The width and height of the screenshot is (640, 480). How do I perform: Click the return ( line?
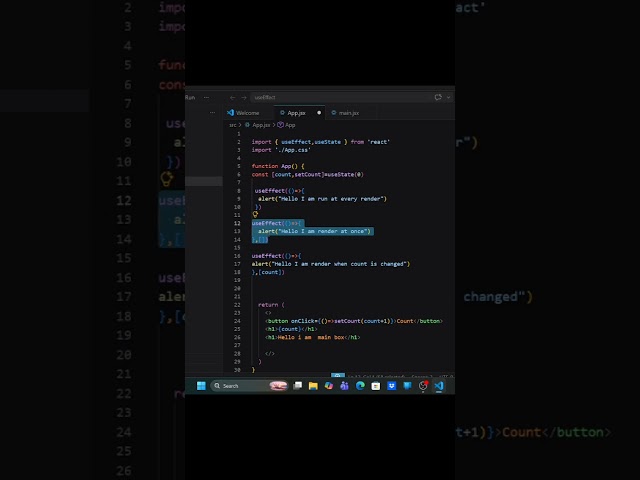(x=271, y=304)
